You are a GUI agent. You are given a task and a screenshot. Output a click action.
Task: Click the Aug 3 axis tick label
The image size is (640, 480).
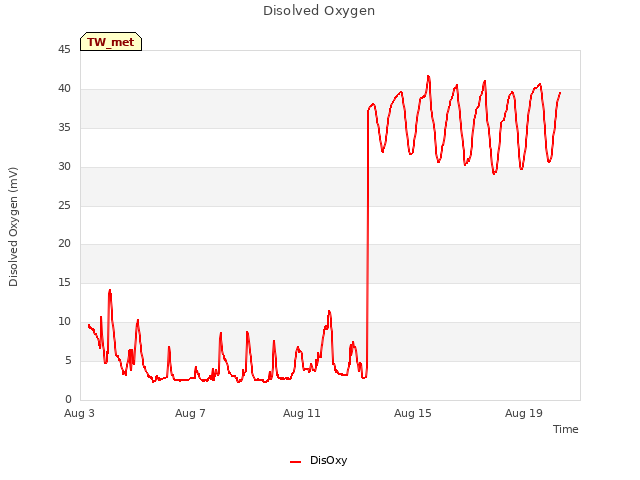79,413
